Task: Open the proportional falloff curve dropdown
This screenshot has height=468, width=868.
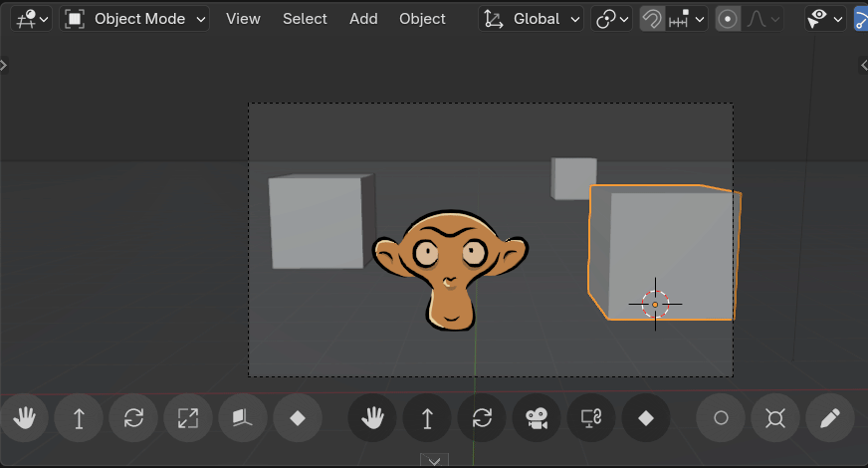Action: tap(762, 19)
